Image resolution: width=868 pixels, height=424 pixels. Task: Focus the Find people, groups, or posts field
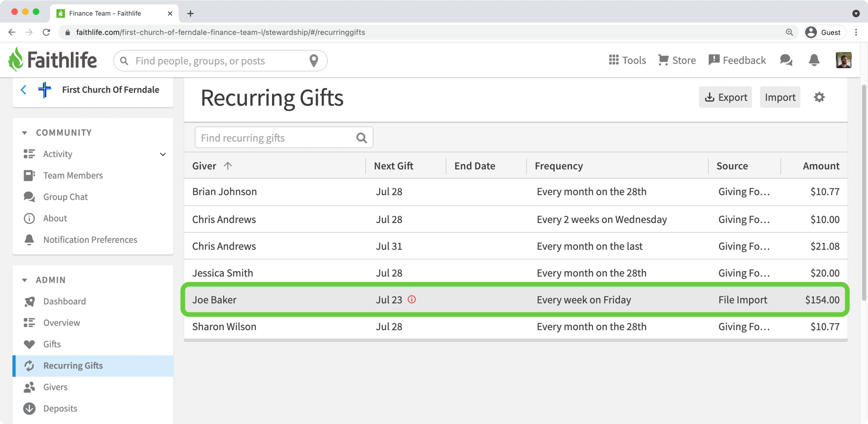click(220, 61)
